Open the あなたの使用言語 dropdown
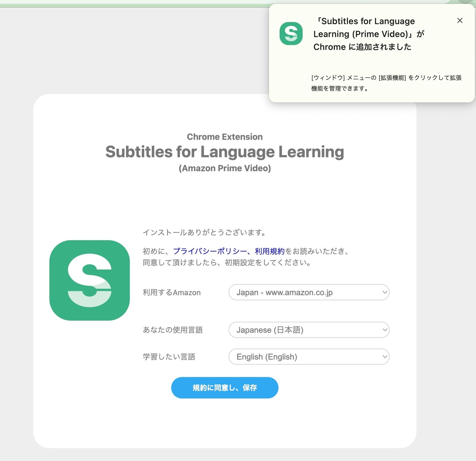Viewport: 476px width, 461px height. click(309, 330)
